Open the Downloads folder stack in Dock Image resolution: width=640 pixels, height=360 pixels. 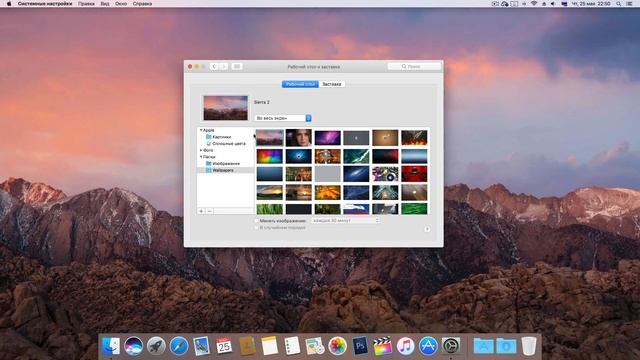[506, 346]
